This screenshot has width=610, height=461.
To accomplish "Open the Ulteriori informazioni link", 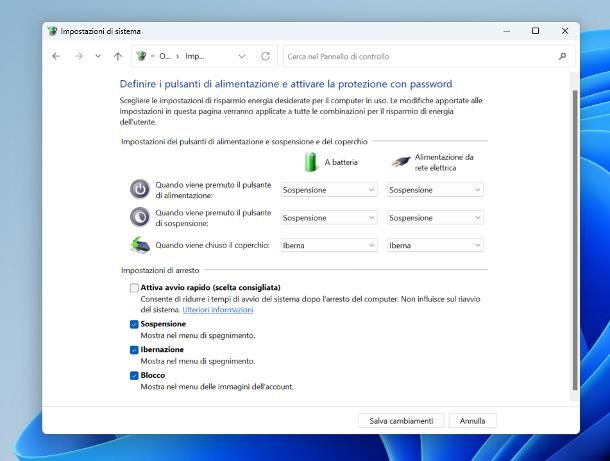I will coord(218,310).
